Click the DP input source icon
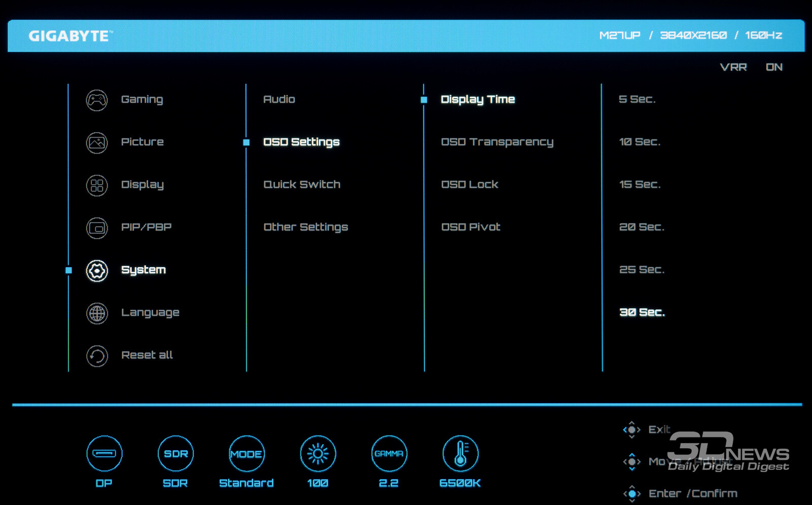 point(104,453)
